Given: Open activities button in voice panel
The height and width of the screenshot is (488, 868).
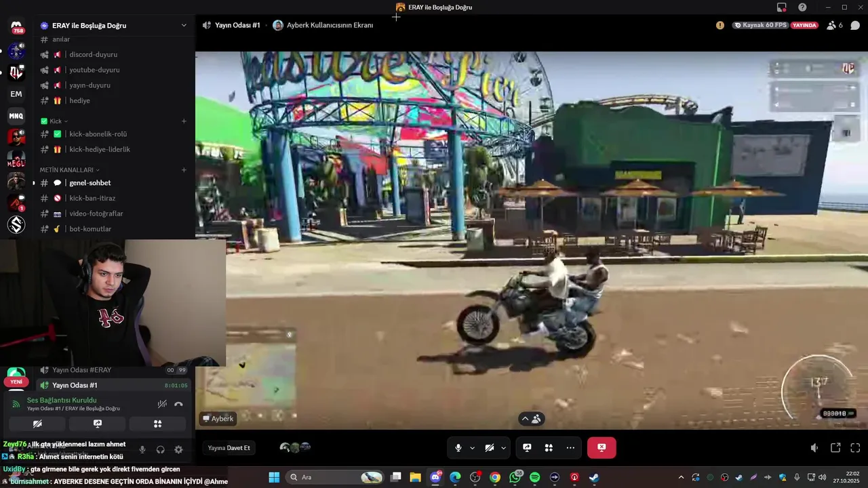Looking at the screenshot, I should 157,424.
